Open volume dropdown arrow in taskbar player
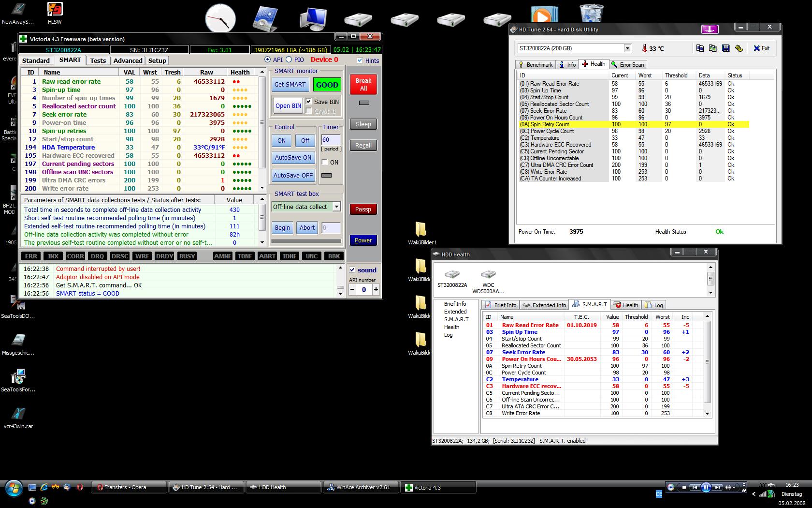 pos(734,487)
